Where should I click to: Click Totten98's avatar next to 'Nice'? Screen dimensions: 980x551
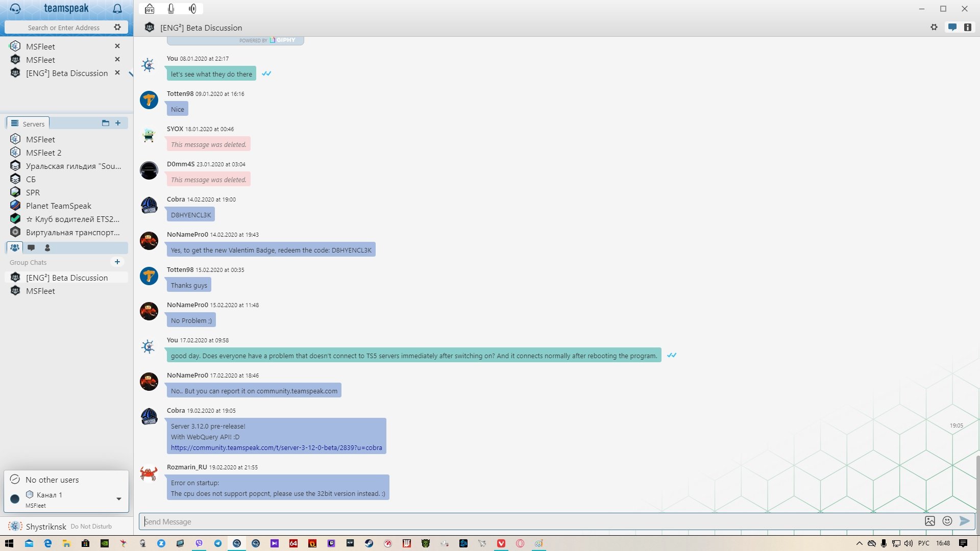coord(149,100)
